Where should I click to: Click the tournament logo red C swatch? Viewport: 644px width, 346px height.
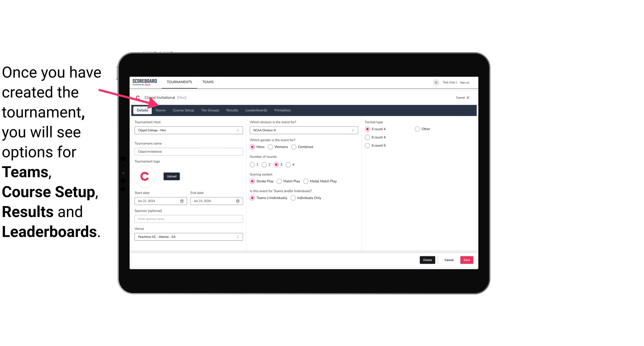pyautogui.click(x=145, y=176)
